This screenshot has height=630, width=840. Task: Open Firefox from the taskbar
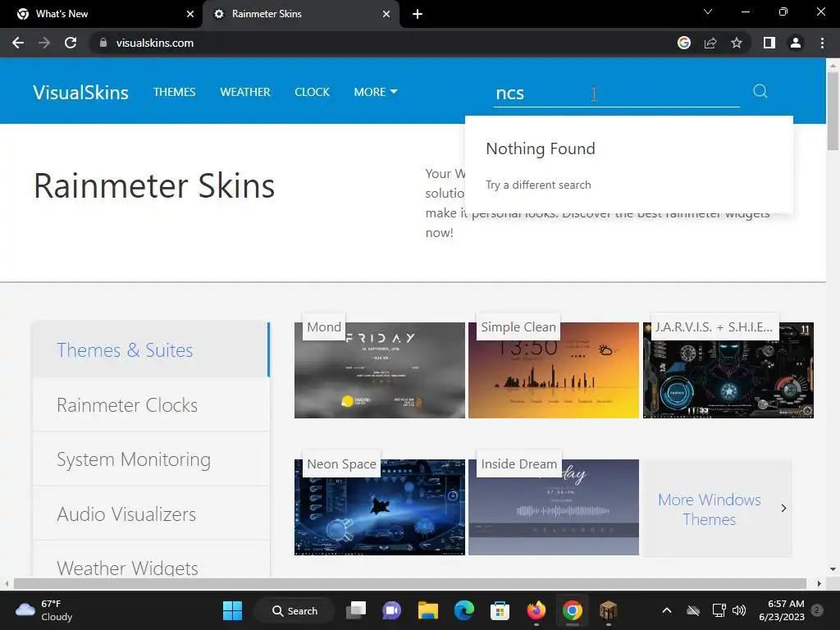[536, 610]
